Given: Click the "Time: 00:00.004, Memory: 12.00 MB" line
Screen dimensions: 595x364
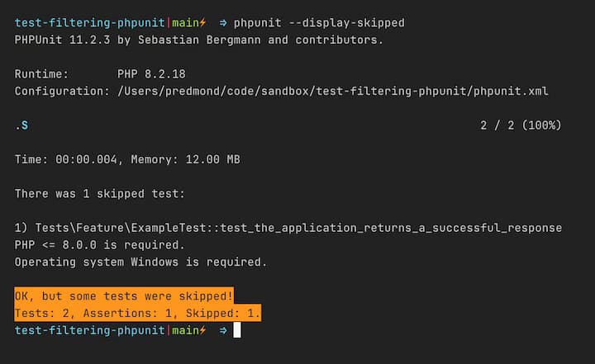Looking at the screenshot, I should (127, 159).
